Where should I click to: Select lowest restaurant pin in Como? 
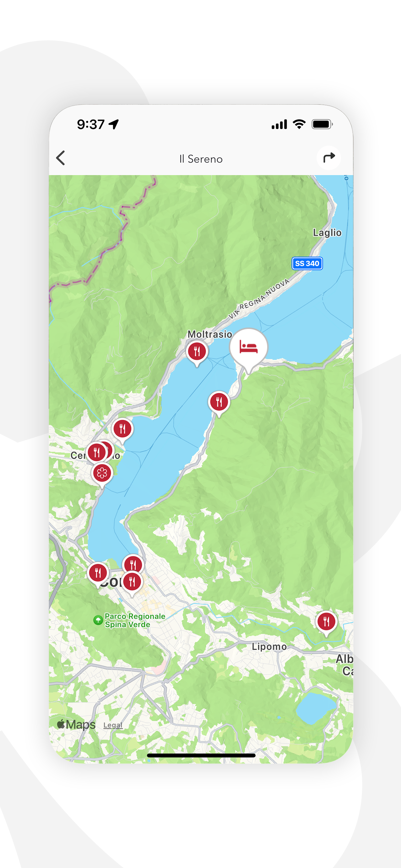[x=132, y=582]
